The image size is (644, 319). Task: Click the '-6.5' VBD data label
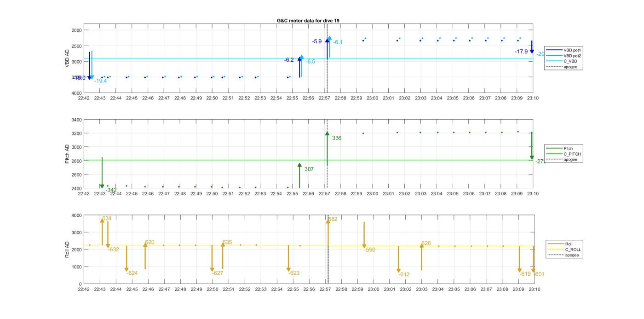click(310, 62)
